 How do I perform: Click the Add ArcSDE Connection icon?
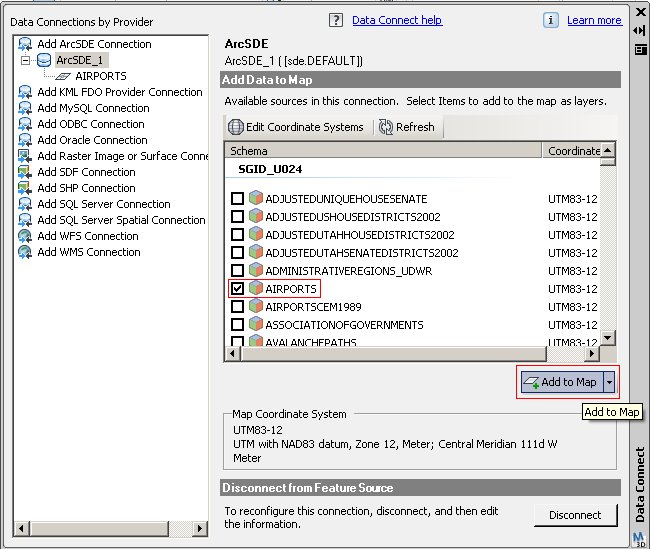pos(25,44)
